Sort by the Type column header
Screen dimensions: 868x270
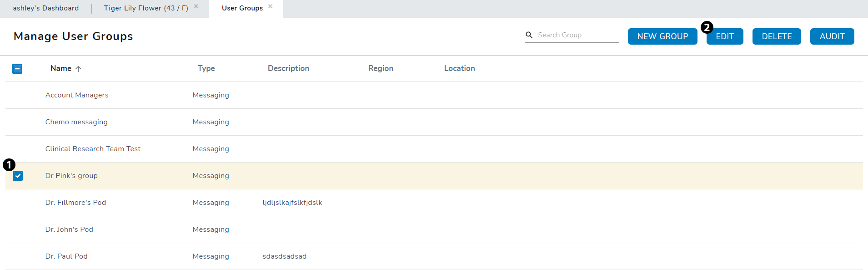tap(206, 68)
